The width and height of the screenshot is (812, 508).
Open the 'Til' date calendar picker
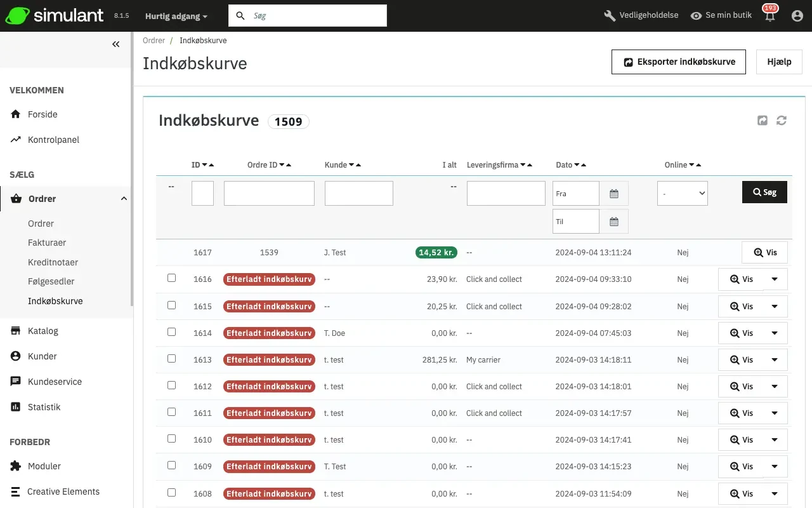click(613, 222)
